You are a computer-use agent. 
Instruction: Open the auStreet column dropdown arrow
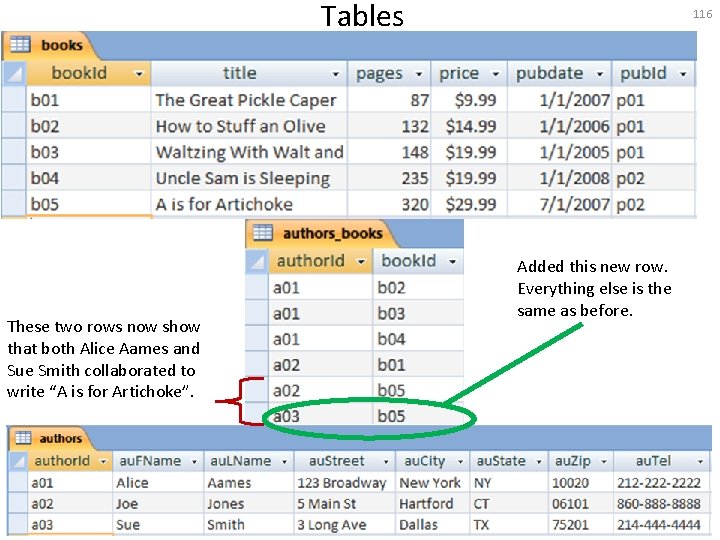(386, 461)
